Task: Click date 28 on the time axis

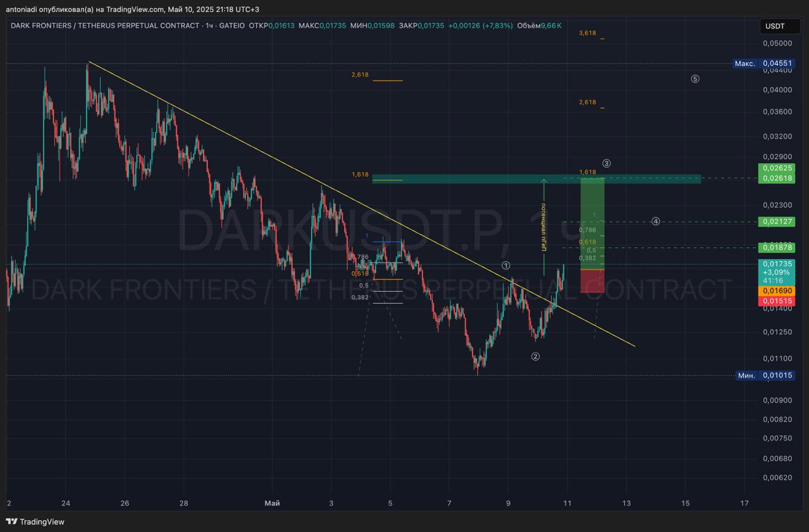Action: coord(184,503)
